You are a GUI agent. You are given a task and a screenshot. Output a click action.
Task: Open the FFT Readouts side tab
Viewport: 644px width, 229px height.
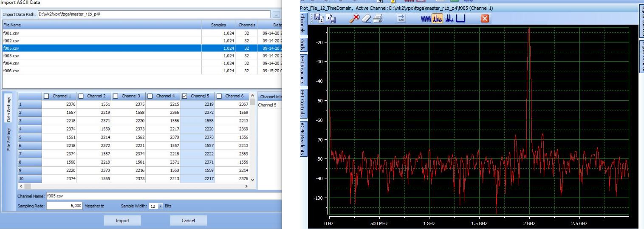(303, 69)
